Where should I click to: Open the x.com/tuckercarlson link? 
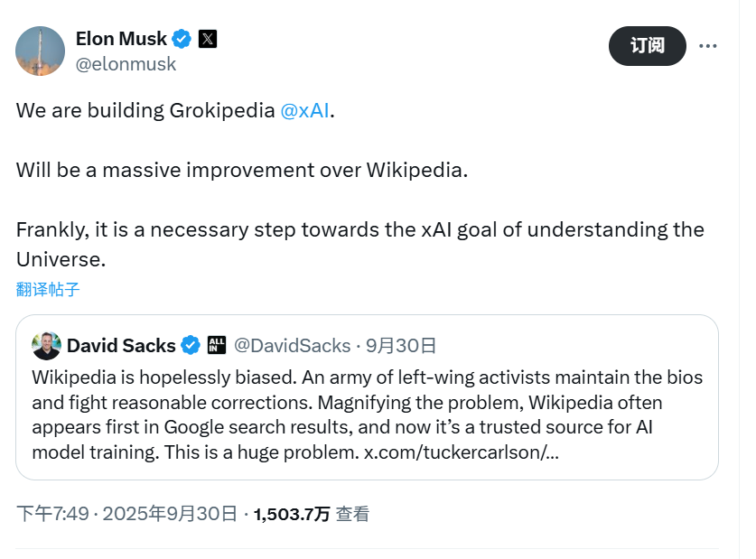tap(461, 452)
